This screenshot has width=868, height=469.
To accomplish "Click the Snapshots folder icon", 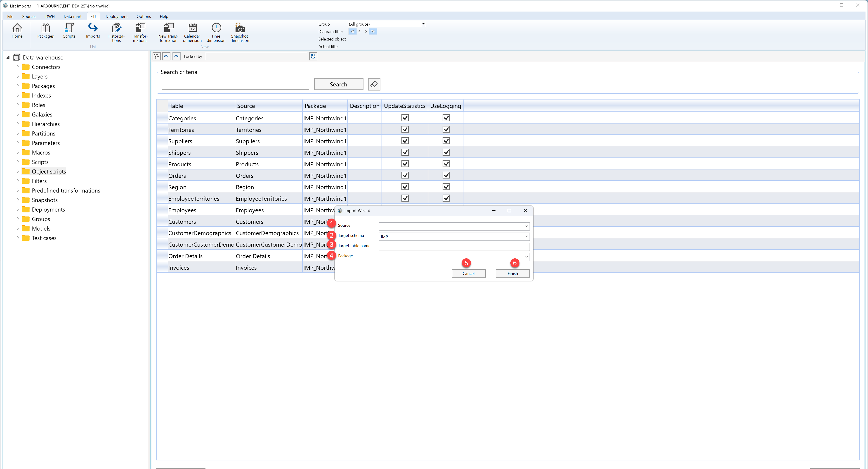I will (26, 200).
